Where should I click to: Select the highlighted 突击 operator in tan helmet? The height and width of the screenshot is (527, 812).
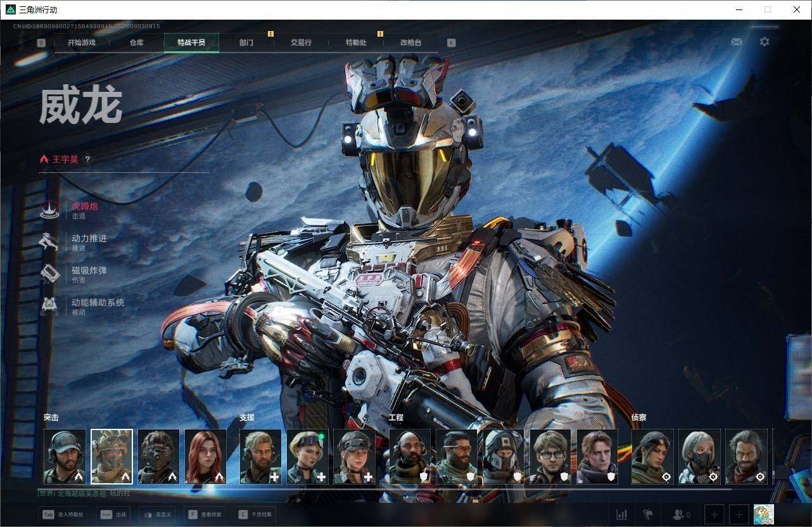pyautogui.click(x=111, y=457)
